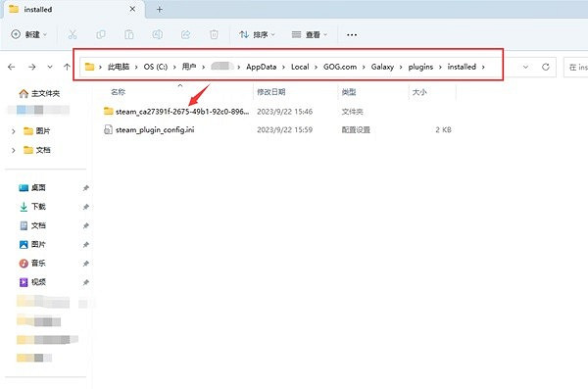Open 音乐 Music quick access item

[32, 263]
